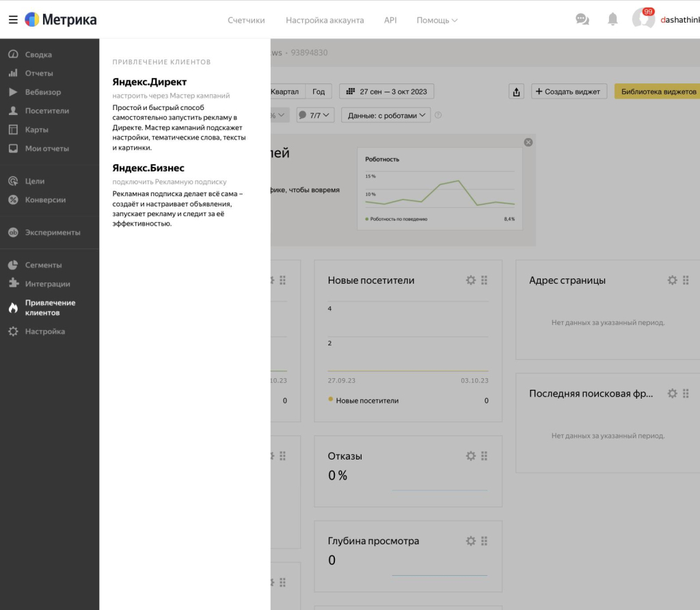Click the Создать виджет button
The height and width of the screenshot is (610, 700).
pyautogui.click(x=567, y=92)
